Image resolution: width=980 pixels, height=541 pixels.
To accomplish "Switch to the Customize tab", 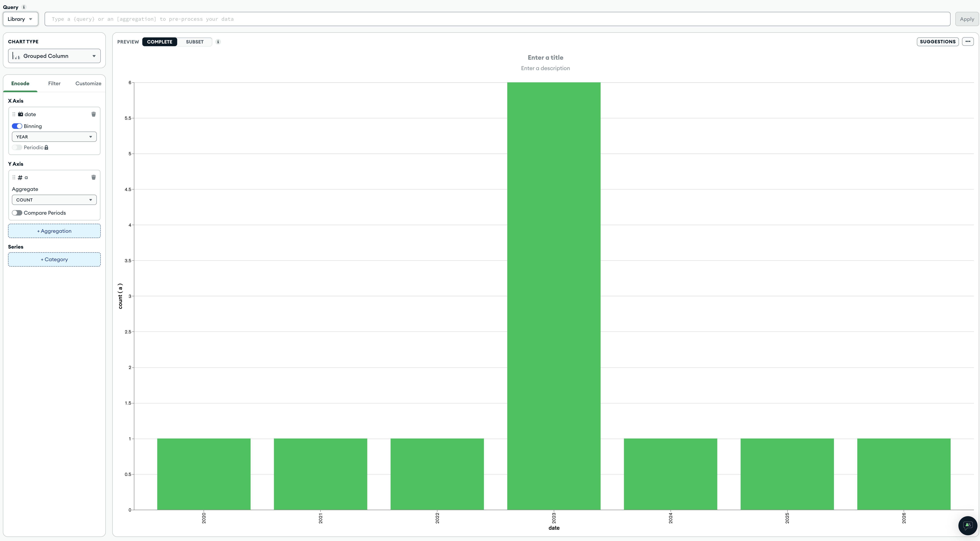I will [x=88, y=83].
